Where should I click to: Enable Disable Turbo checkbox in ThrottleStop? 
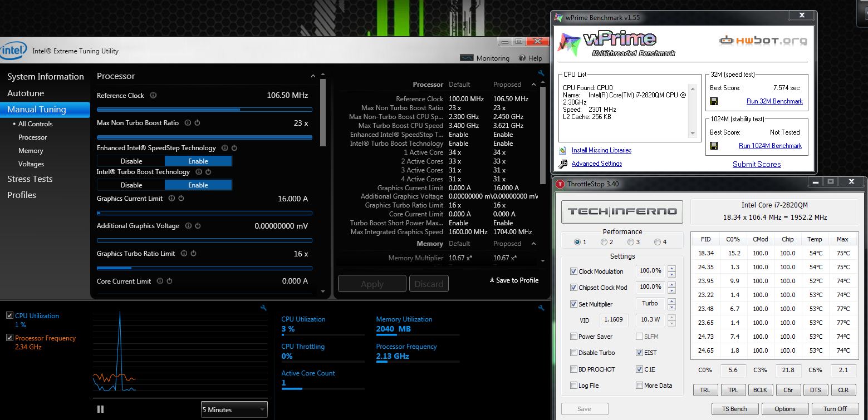pos(573,353)
